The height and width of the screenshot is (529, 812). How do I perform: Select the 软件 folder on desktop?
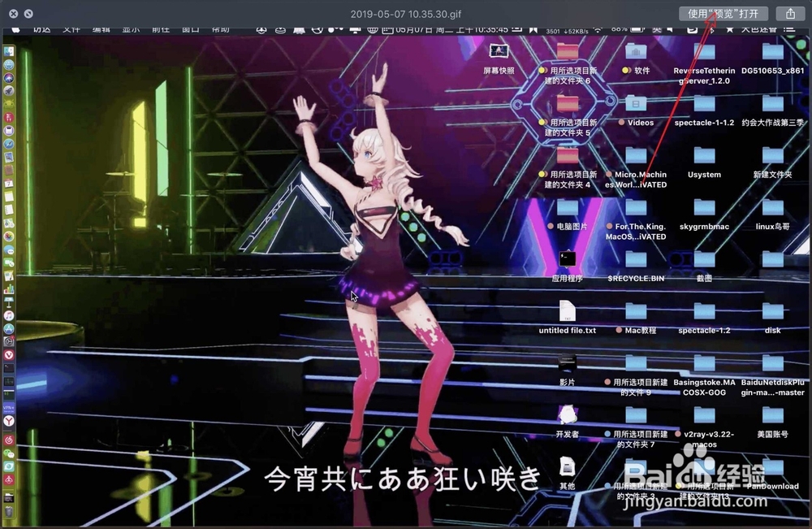tap(636, 59)
